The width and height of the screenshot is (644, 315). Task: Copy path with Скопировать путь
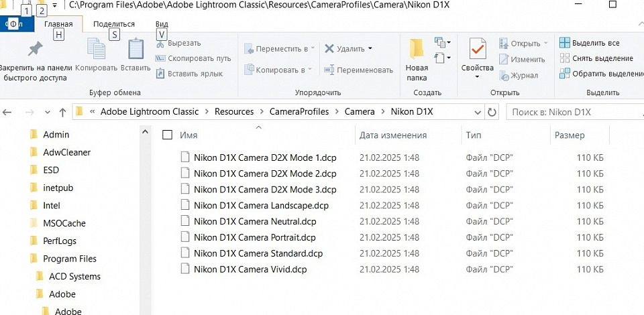193,59
